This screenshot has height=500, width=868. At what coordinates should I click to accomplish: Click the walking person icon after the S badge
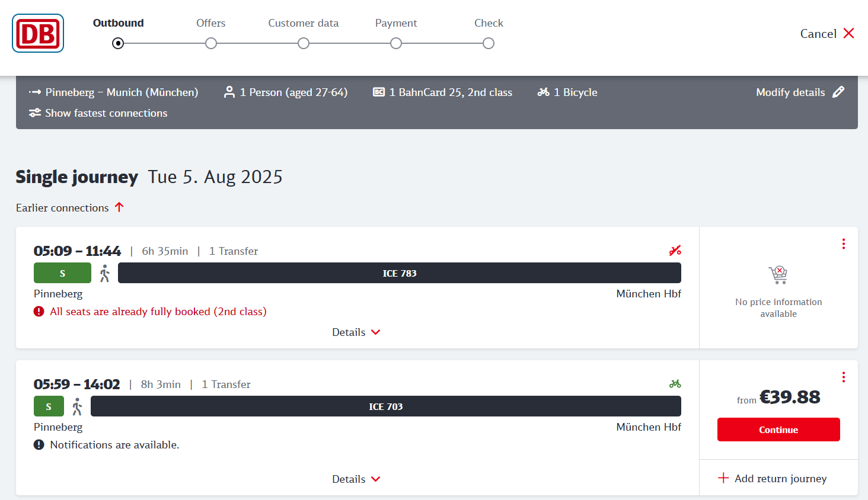pos(104,273)
